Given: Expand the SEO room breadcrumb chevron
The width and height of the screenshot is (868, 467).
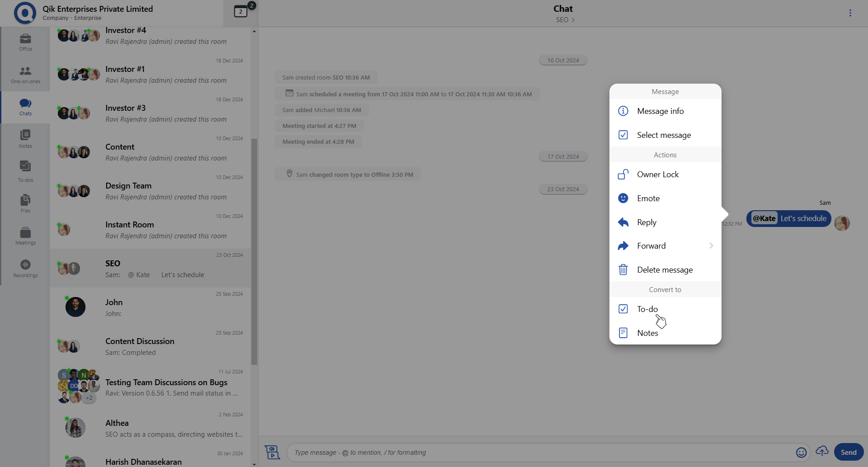Looking at the screenshot, I should coord(573,20).
